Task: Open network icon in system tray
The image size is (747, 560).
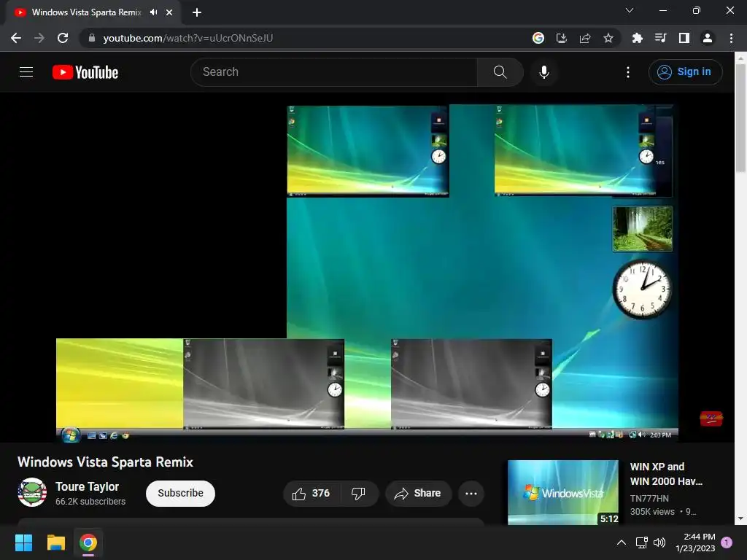Action: pyautogui.click(x=641, y=542)
